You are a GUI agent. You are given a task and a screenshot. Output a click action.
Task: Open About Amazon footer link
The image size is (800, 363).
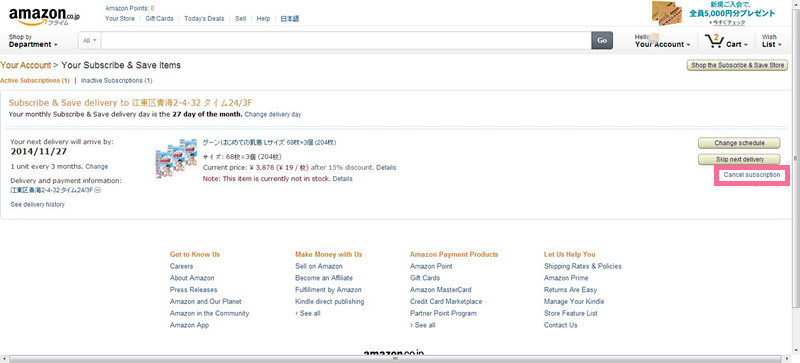192,278
